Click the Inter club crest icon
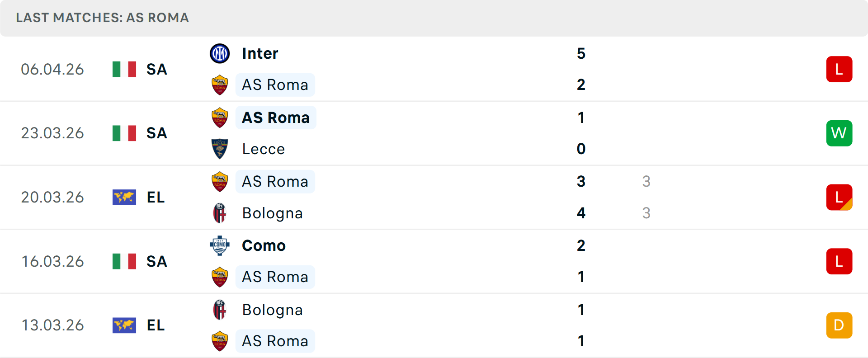This screenshot has width=868, height=358. [x=220, y=53]
